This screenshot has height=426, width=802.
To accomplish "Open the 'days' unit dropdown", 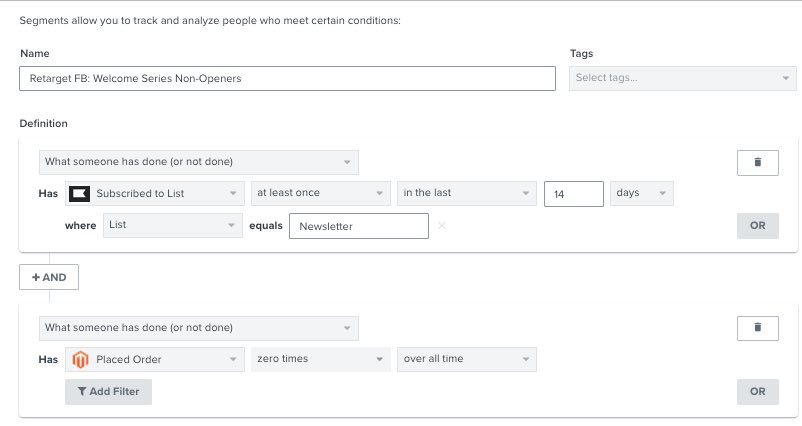I will 641,193.
